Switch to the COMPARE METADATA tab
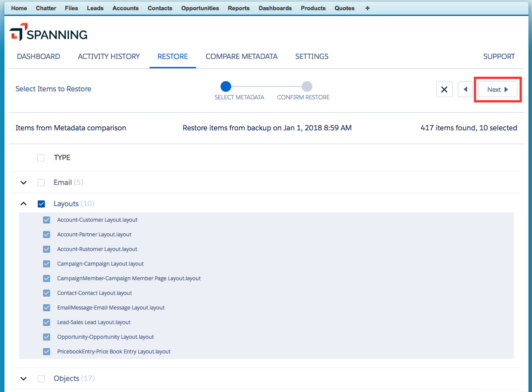The image size is (532, 392). pyautogui.click(x=241, y=56)
